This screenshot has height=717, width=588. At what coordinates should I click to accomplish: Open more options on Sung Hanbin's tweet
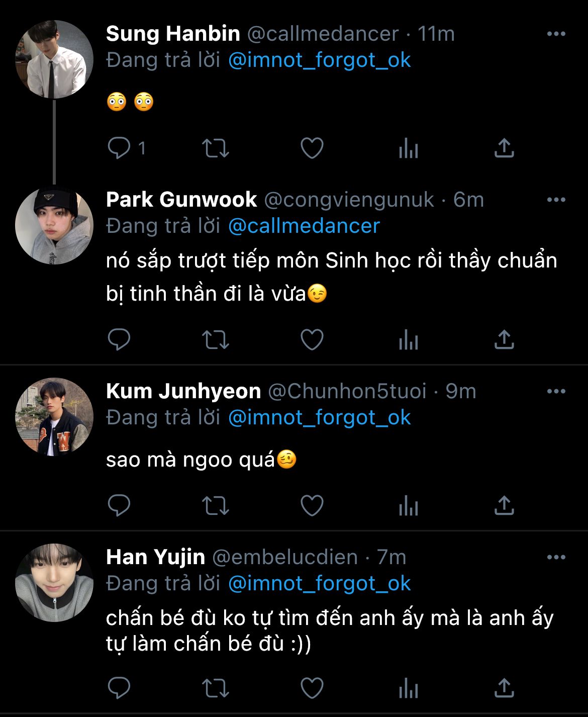coord(556,34)
